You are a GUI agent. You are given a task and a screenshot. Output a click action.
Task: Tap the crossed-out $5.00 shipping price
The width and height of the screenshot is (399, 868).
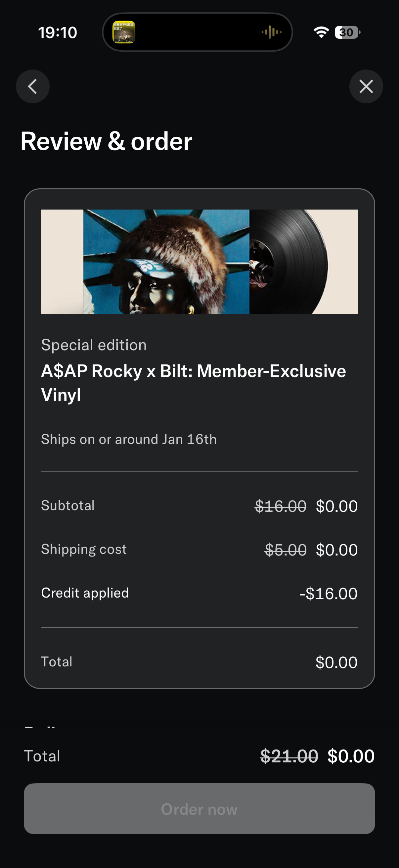coord(286,550)
